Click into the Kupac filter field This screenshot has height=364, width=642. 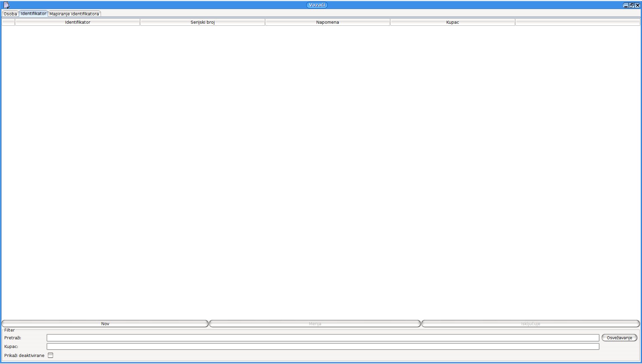coord(323,347)
